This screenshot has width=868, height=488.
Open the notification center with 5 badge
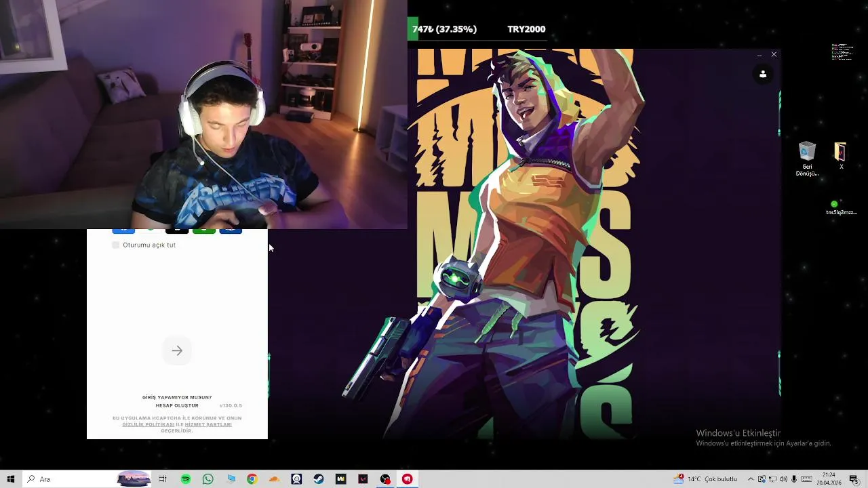(854, 479)
